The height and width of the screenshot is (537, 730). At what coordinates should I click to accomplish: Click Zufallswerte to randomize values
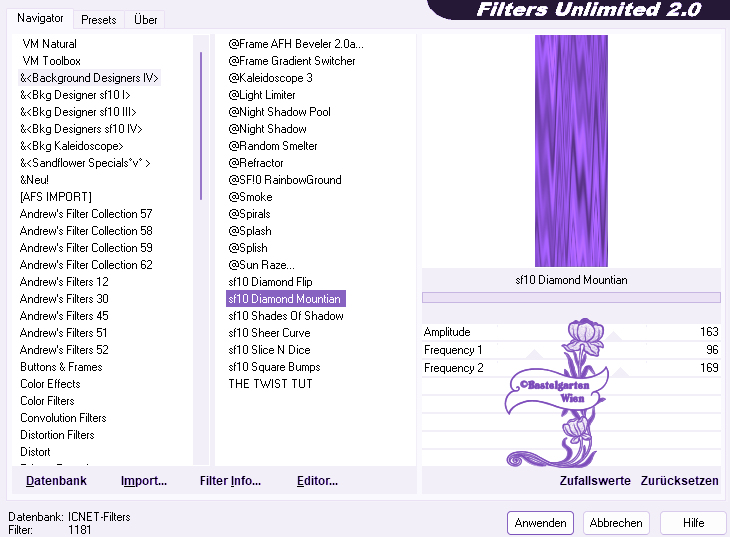(x=595, y=481)
